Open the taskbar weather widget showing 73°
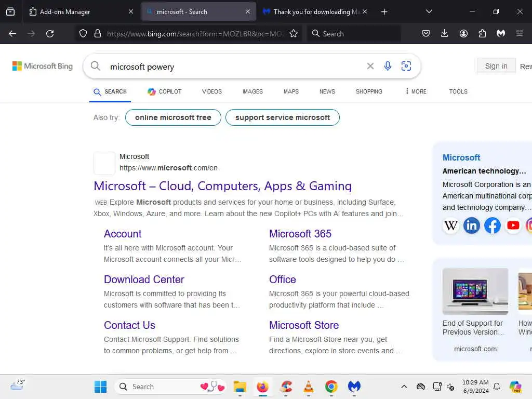The width and height of the screenshot is (532, 399). click(18, 385)
